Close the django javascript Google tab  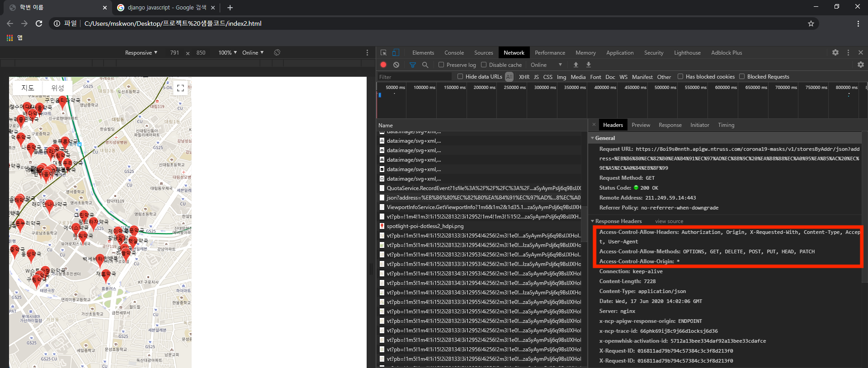click(213, 8)
